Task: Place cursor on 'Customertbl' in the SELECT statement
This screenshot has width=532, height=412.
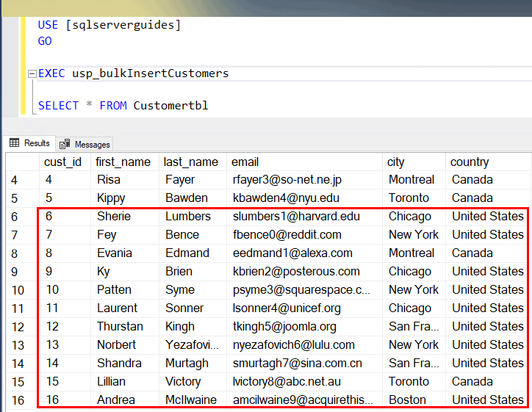Action: click(x=170, y=106)
